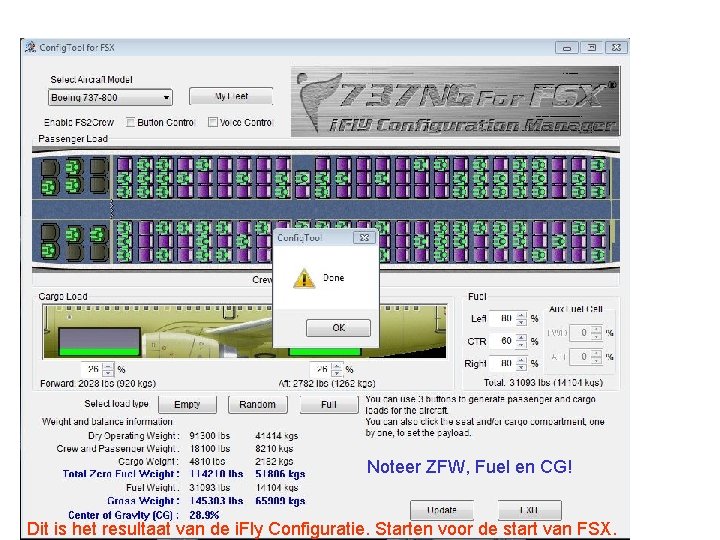Viewport: 720px width, 540px height.
Task: Decrease CTR fuel tank percentage
Action: 521,344
